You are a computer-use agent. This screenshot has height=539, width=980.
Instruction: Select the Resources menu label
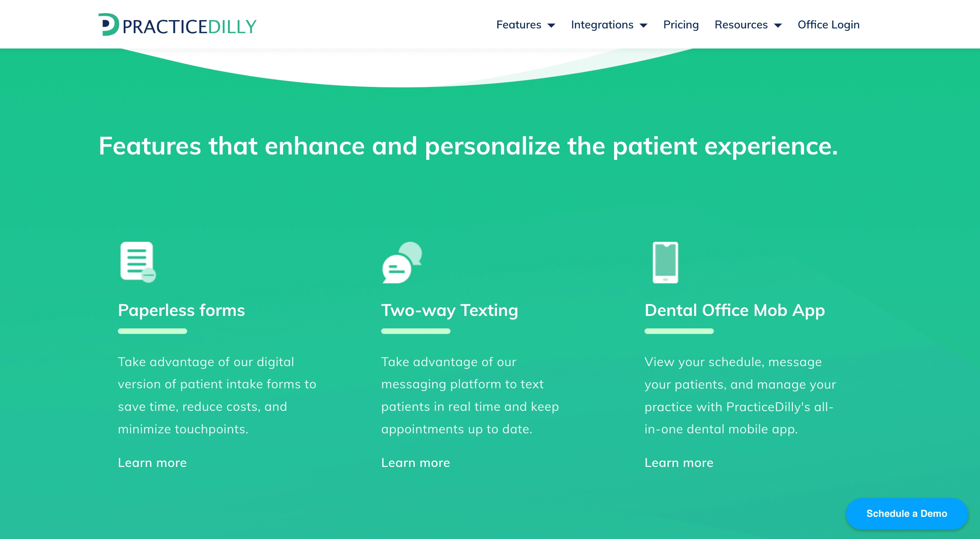click(x=741, y=25)
